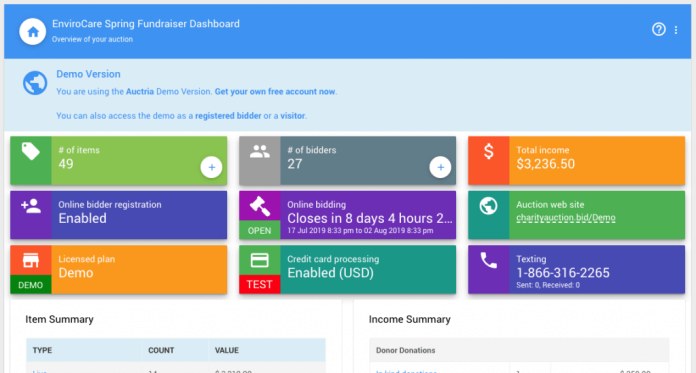Click the TYPE column header
This screenshot has height=373, width=696.
click(42, 350)
